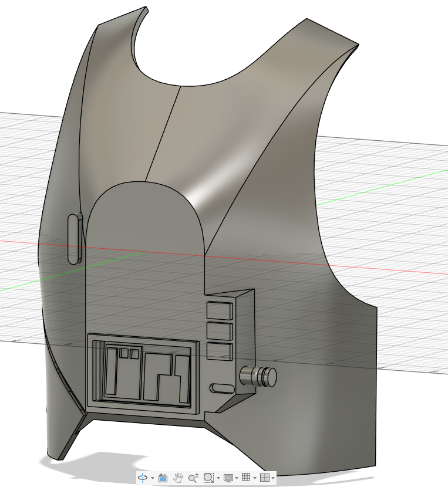This screenshot has height=487, width=448.
Task: Select the top rectangular button of three
Action: tap(219, 311)
